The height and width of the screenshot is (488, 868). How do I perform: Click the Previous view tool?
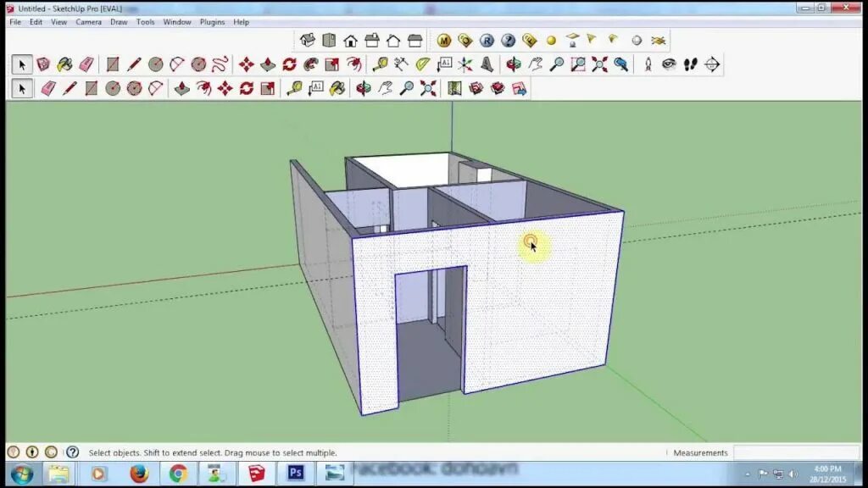(x=621, y=64)
